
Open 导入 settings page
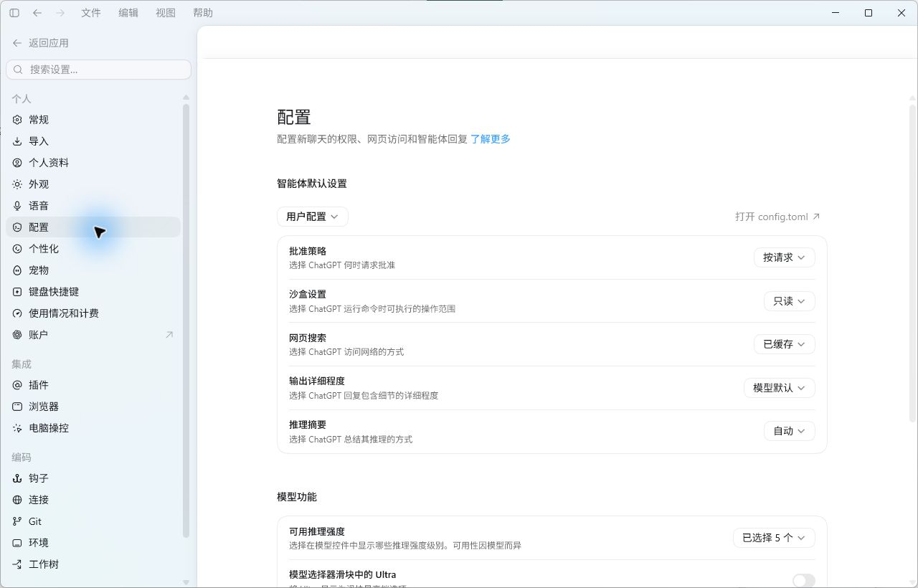(93, 141)
